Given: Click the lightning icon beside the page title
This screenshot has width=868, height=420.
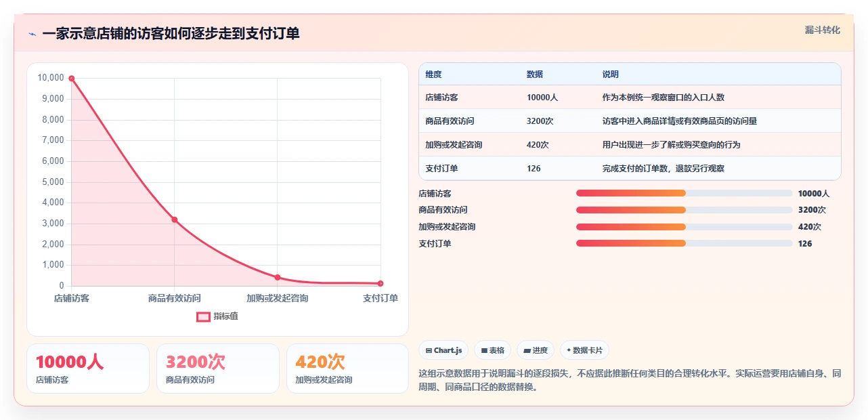Looking at the screenshot, I should click(x=32, y=34).
